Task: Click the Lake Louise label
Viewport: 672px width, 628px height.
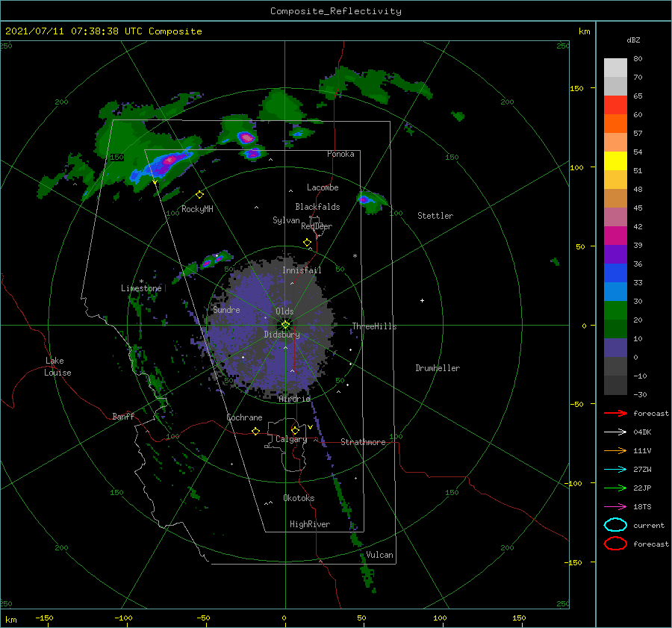Action: click(x=57, y=367)
